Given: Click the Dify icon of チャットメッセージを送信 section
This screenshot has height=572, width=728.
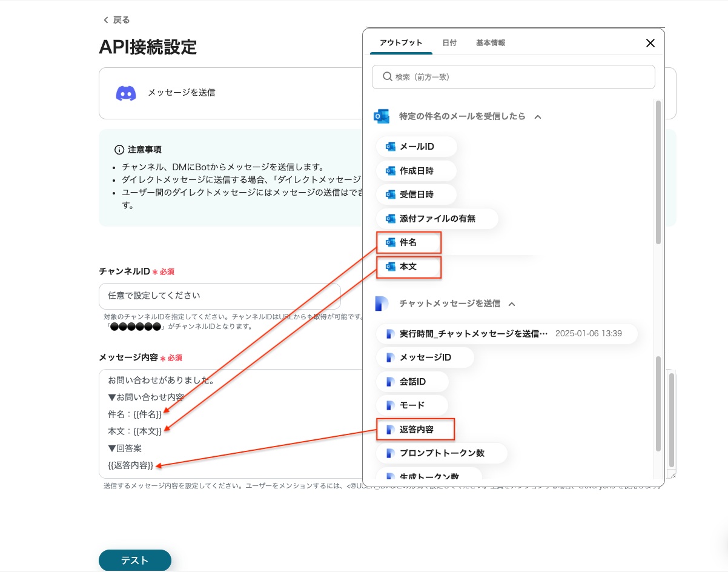Looking at the screenshot, I should point(382,304).
